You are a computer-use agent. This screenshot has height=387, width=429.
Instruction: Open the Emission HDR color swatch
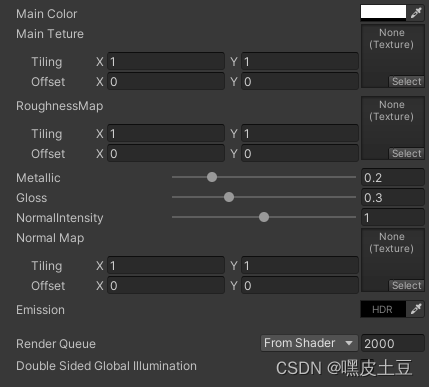[x=383, y=309]
